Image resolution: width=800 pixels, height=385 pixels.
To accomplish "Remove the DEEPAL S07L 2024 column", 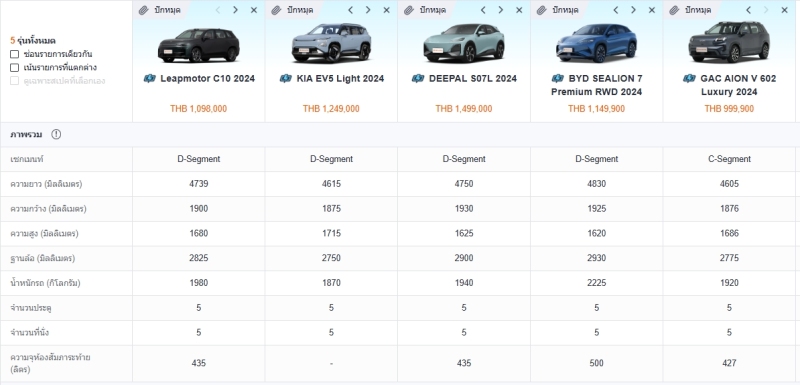I will coord(519,10).
